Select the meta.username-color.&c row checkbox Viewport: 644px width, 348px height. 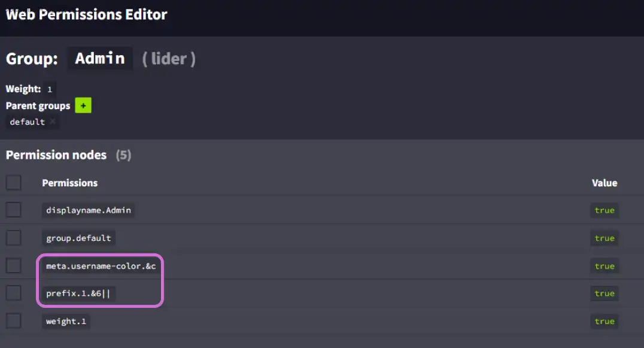click(x=13, y=265)
